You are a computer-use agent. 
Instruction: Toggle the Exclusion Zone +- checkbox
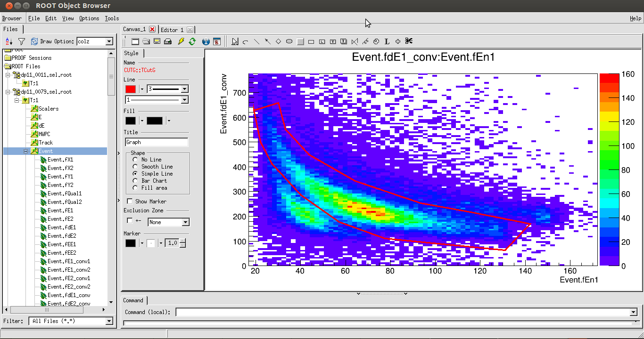click(x=130, y=221)
